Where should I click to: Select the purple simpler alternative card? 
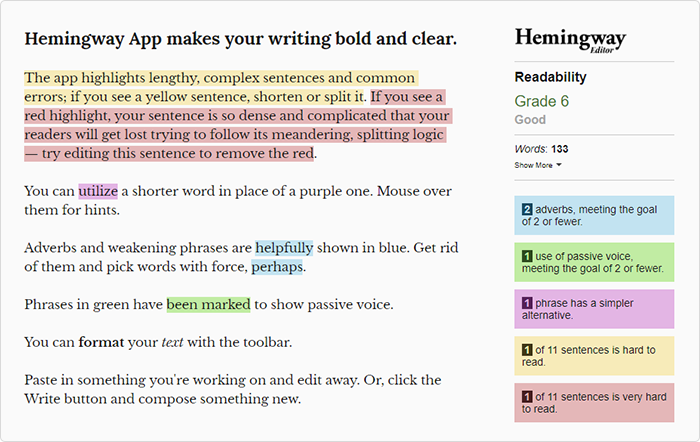(x=594, y=309)
